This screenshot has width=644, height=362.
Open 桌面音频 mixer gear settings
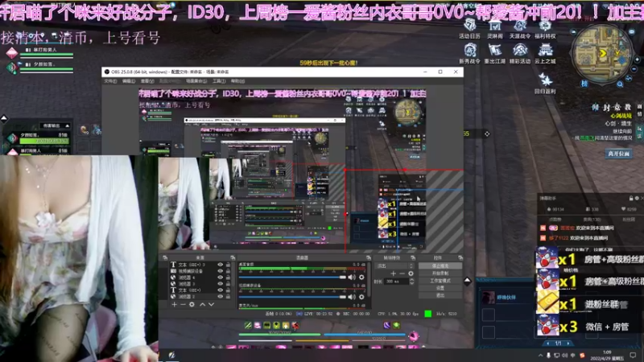pyautogui.click(x=361, y=278)
